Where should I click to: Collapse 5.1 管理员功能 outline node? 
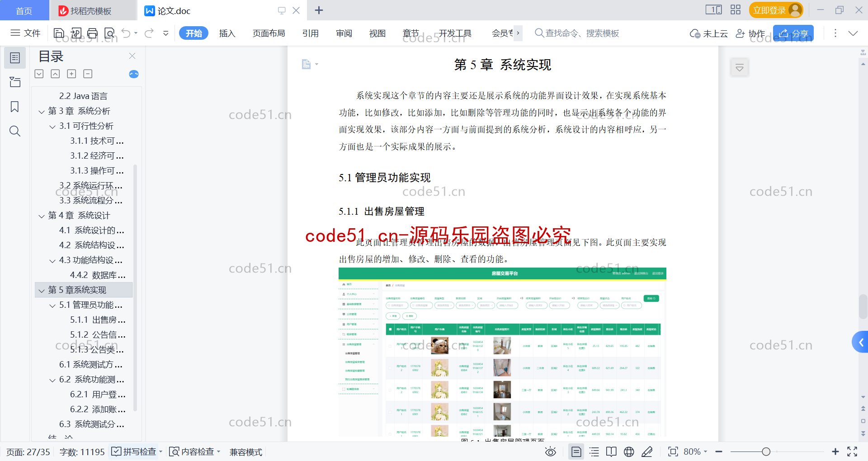coord(52,306)
